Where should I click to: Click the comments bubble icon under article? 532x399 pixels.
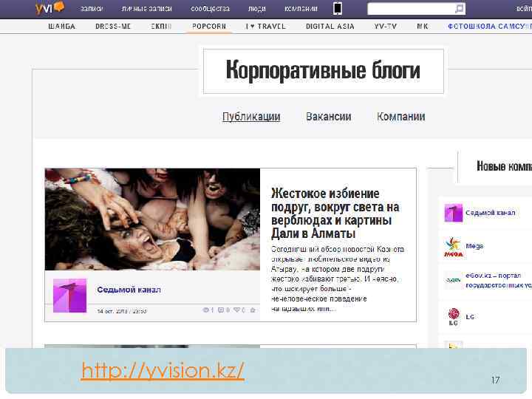point(221,310)
